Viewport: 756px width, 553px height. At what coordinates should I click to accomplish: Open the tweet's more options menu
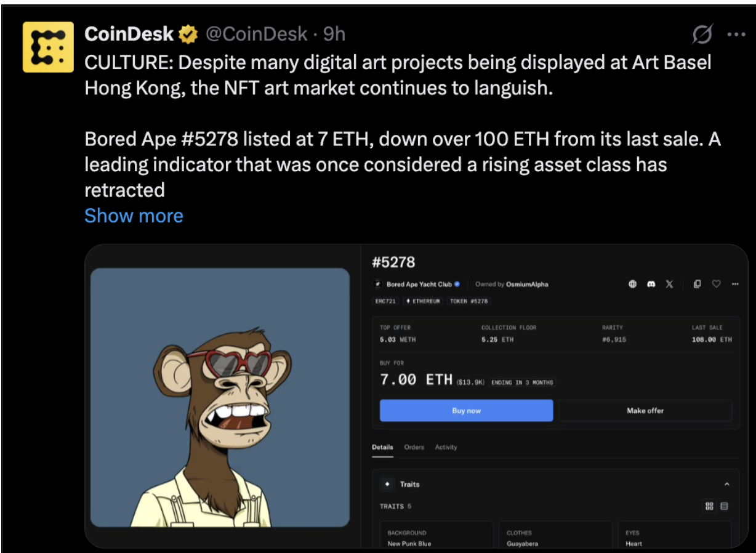tap(736, 35)
